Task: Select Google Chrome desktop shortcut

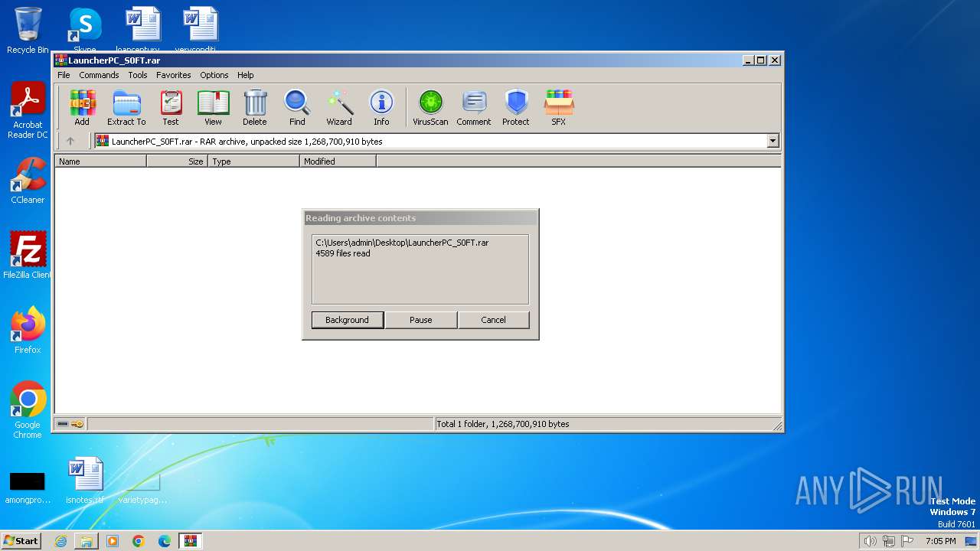Action: (x=28, y=410)
